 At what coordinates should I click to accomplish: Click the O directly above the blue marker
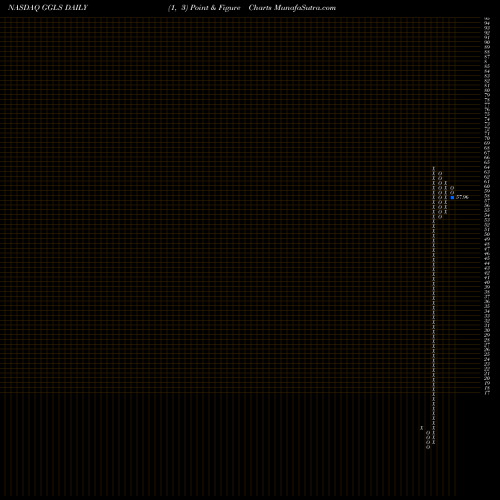tap(452, 192)
